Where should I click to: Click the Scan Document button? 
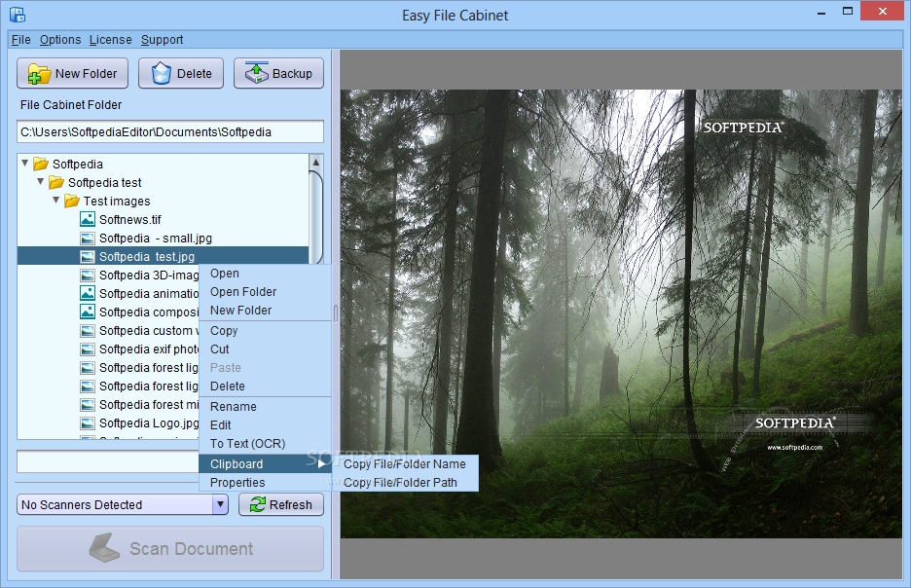[170, 548]
